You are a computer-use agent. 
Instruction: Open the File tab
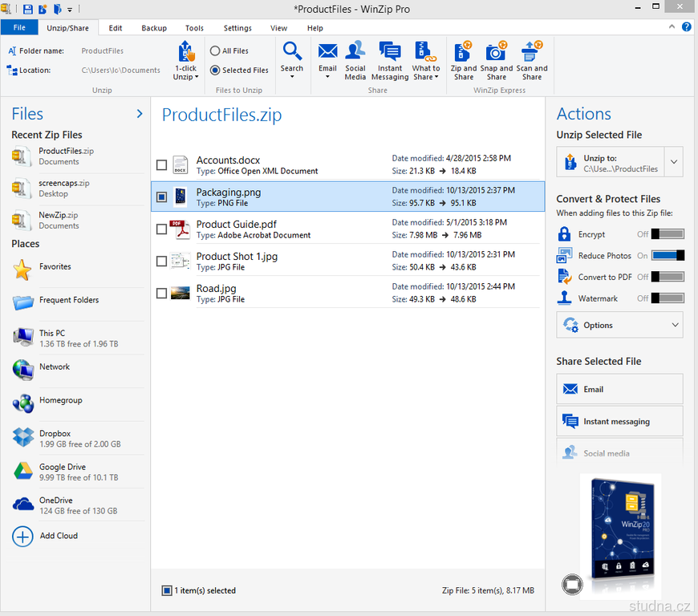(19, 27)
